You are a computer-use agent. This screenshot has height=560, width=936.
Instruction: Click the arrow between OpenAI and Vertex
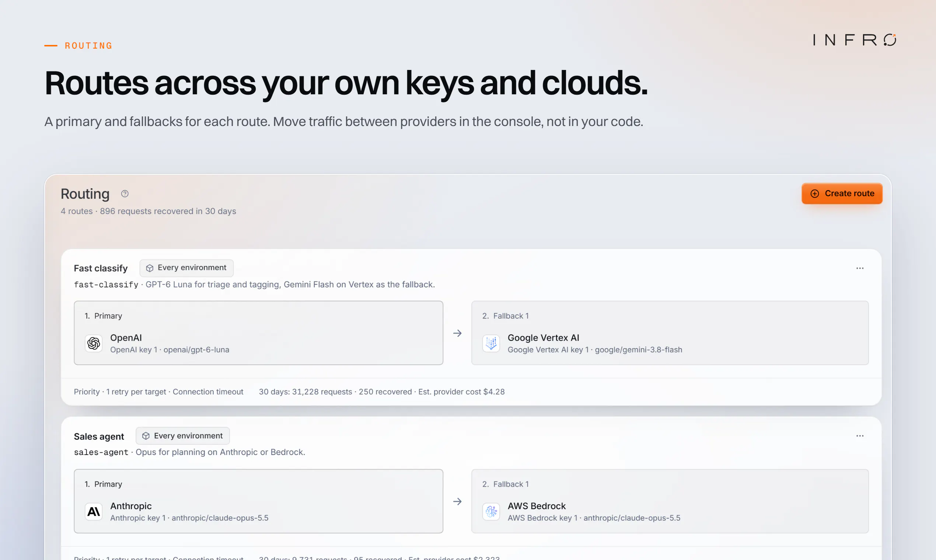click(457, 333)
